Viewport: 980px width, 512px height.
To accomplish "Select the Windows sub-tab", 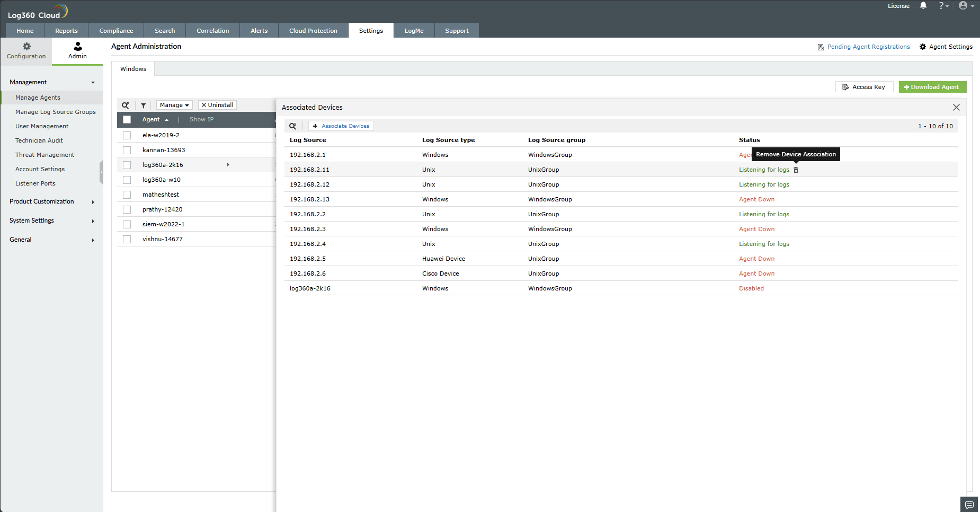I will [x=133, y=69].
